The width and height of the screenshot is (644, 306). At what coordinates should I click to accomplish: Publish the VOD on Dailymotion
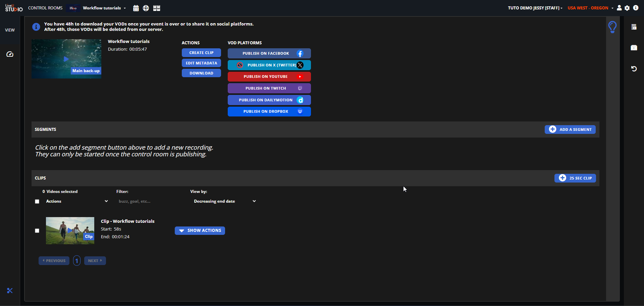[269, 100]
